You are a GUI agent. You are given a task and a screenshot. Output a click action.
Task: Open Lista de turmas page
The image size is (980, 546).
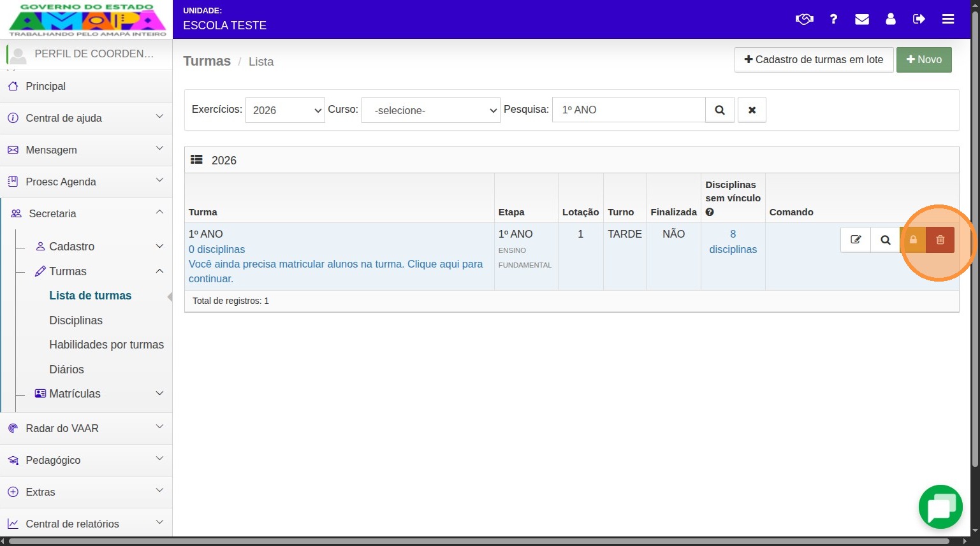pos(91,296)
